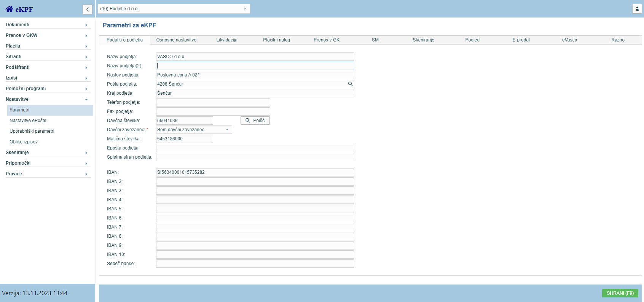Click the Matična številka field
Viewport: 644px width, 302px height.
pyautogui.click(x=185, y=139)
